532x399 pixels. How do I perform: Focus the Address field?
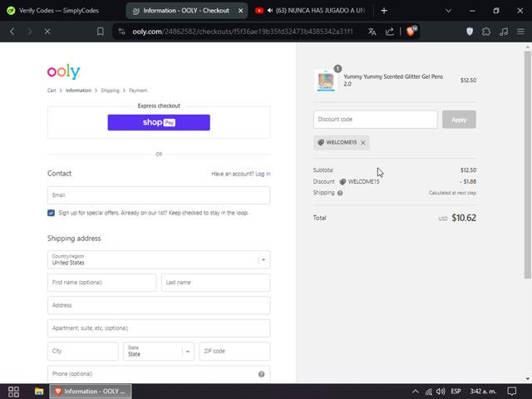(159, 305)
